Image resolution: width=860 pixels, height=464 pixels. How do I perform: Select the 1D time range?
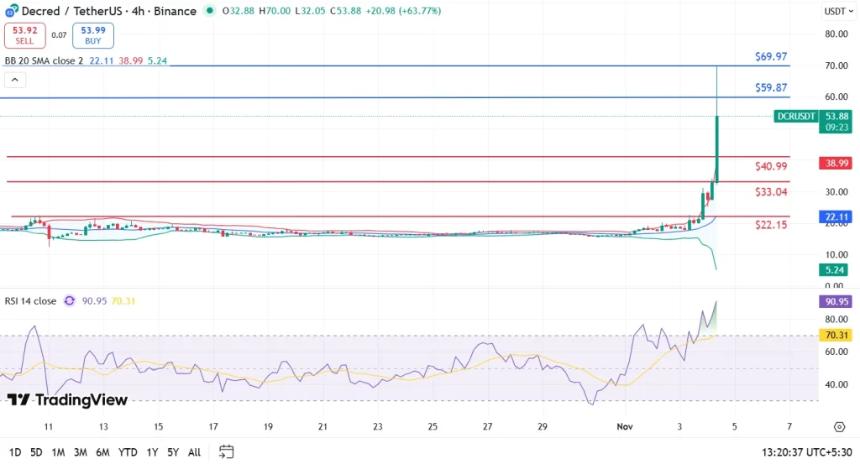(x=16, y=452)
